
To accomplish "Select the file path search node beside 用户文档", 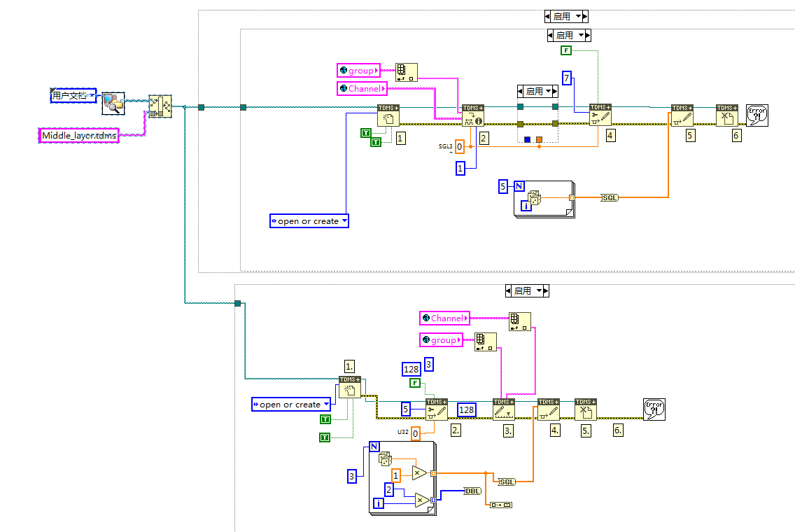I will coord(113,104).
